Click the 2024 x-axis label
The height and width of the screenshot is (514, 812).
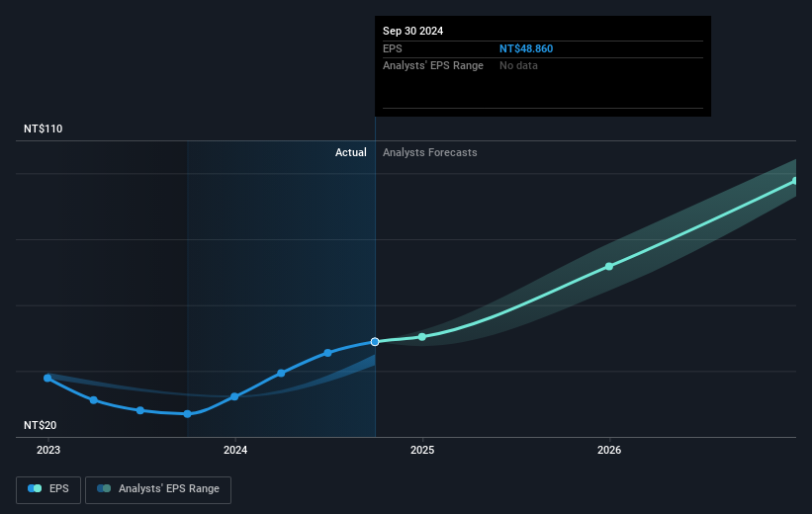click(235, 450)
